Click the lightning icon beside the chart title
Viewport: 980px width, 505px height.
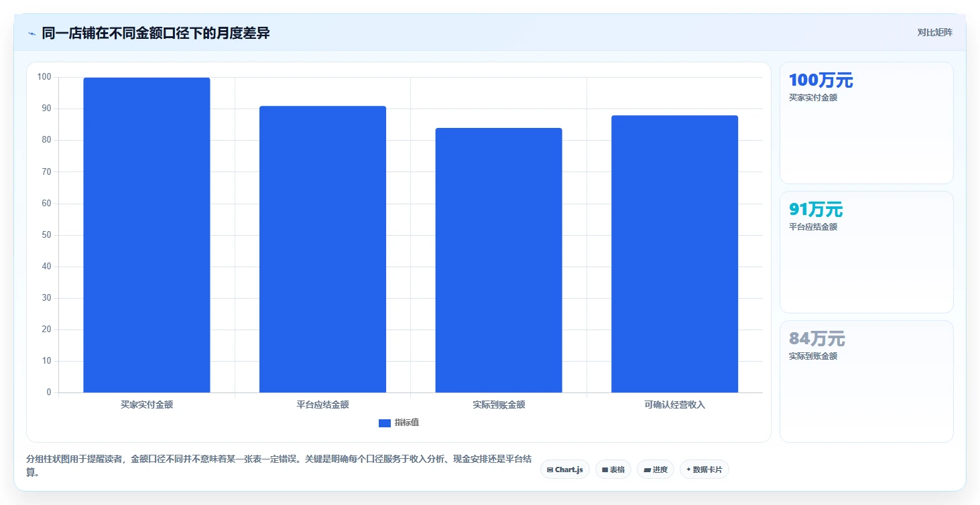[32, 33]
